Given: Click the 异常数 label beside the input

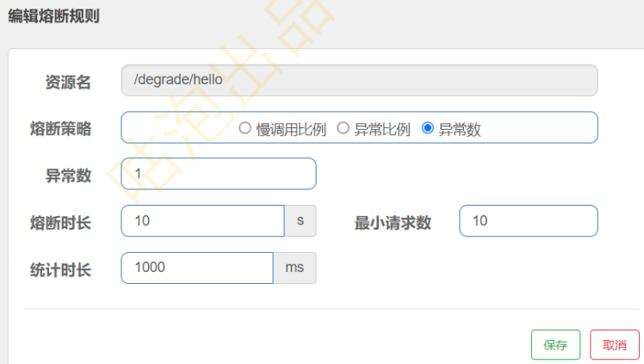Looking at the screenshot, I should [68, 176].
